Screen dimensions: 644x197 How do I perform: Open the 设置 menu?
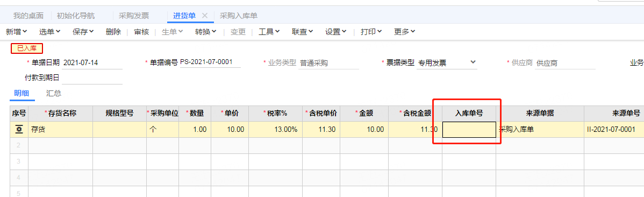click(335, 32)
